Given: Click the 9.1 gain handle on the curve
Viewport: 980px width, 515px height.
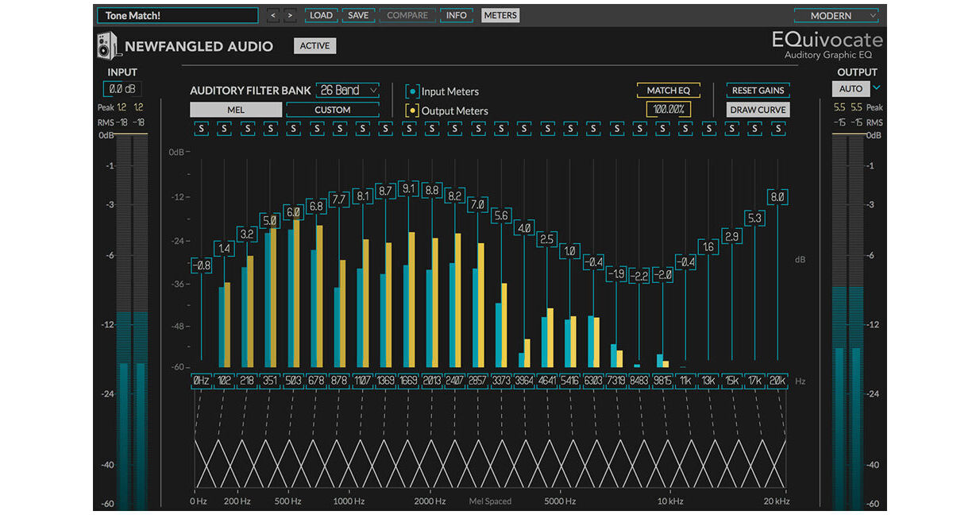Looking at the screenshot, I should [409, 188].
